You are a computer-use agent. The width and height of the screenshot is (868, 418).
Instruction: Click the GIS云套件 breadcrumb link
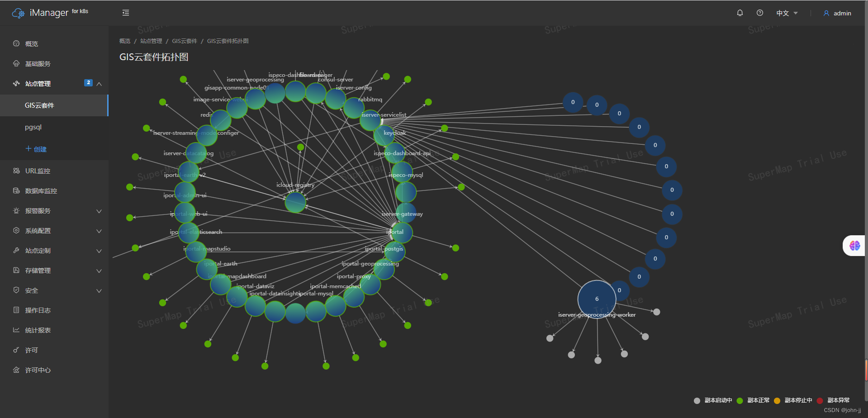(185, 41)
